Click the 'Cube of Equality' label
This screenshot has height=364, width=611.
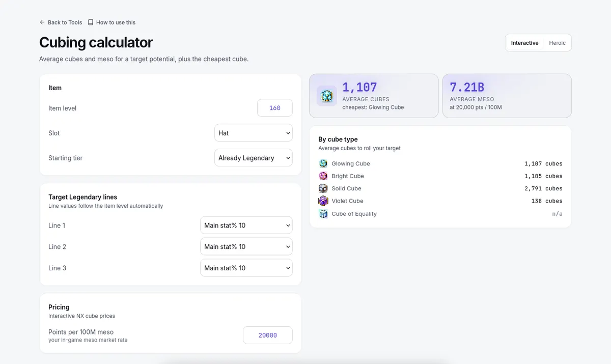pyautogui.click(x=354, y=214)
